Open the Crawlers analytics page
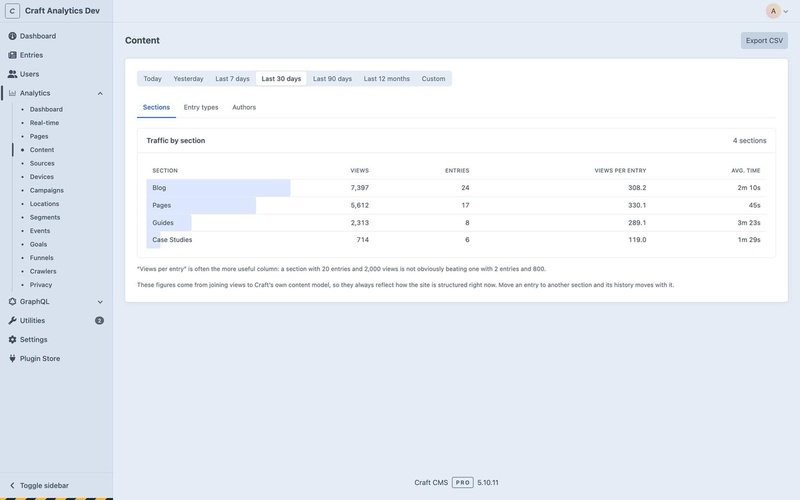 click(43, 271)
